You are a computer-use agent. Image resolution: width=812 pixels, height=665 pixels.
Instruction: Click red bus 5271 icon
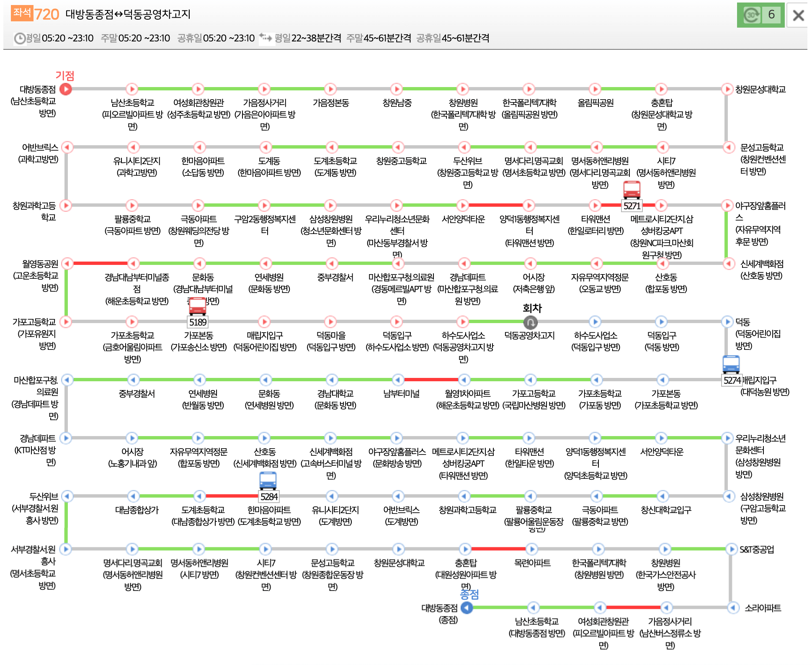(632, 190)
